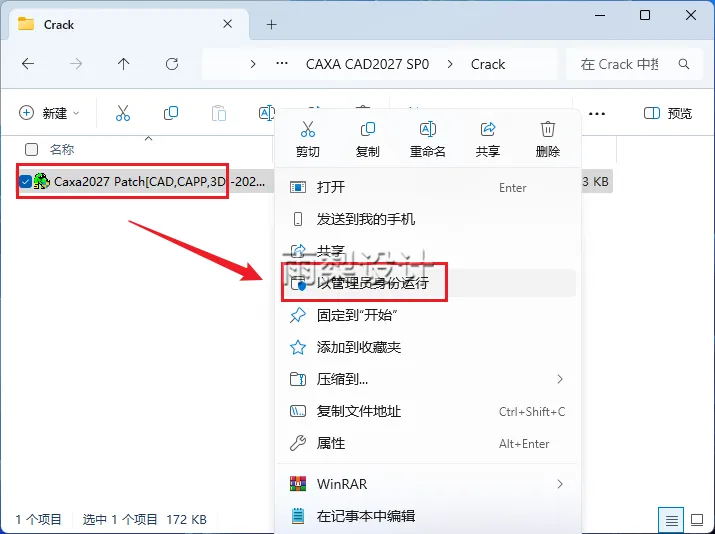Click the Delete trash icon in context menu
Screen dimensions: 715x534
[x=548, y=130]
